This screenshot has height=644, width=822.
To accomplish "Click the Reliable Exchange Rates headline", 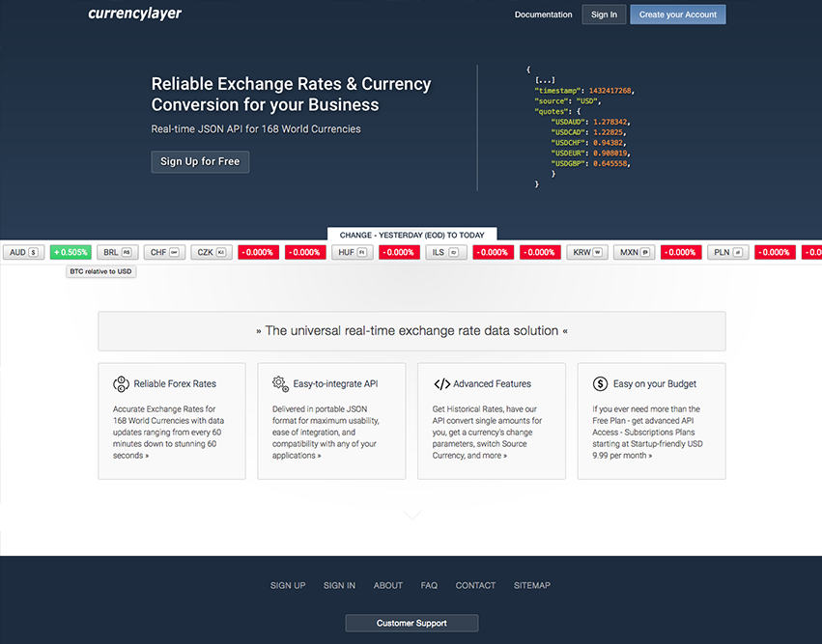I will click(291, 95).
